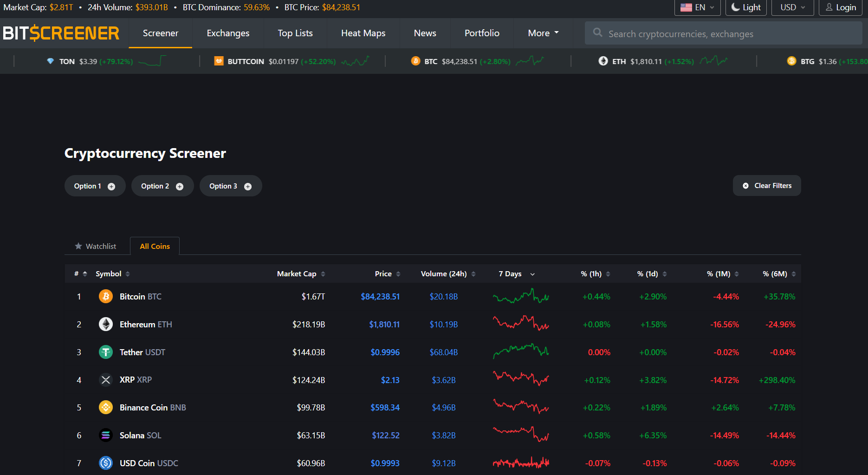Open the USD currency dropdown
Viewport: 868px width, 475px height.
[x=792, y=7]
